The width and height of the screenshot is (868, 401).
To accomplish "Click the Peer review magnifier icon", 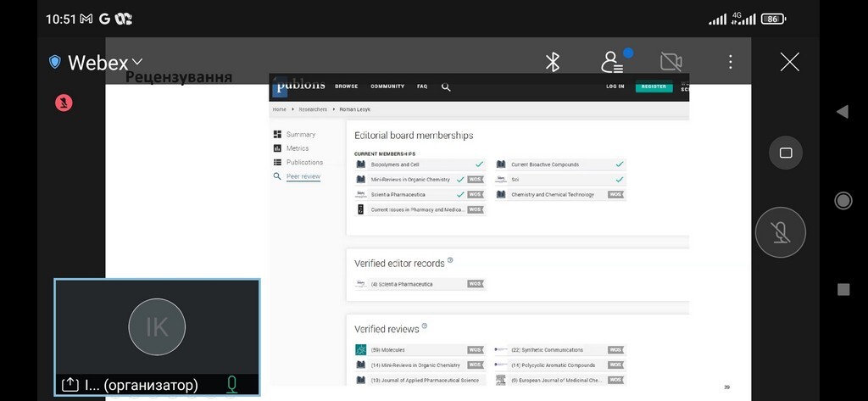I will [277, 176].
